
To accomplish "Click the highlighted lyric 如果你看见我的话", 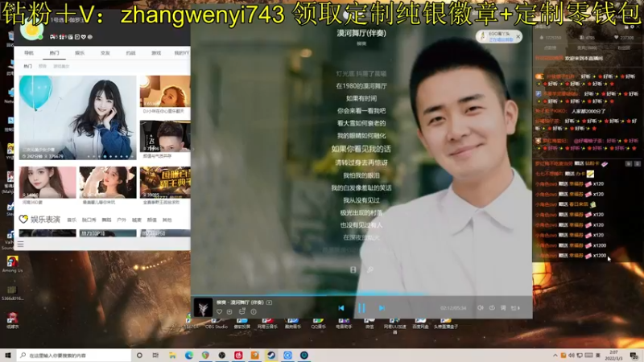I will 361,149.
